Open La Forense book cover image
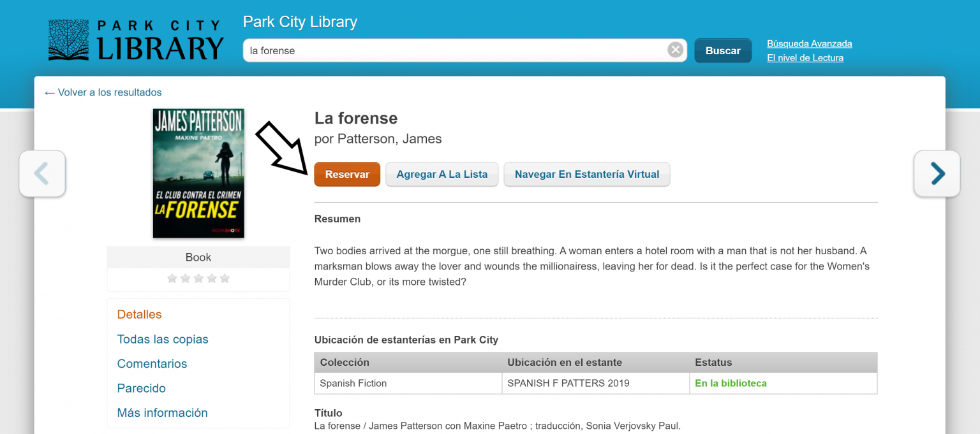 click(198, 173)
